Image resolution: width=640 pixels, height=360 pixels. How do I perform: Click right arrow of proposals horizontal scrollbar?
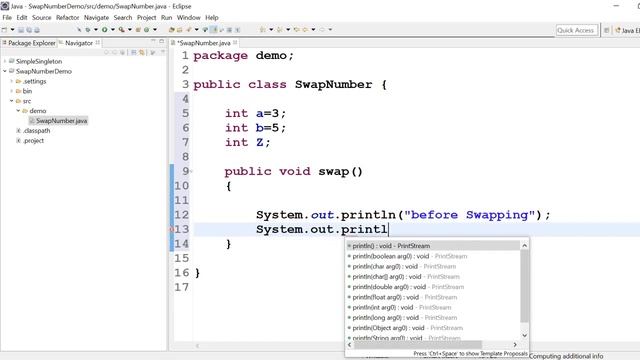(x=515, y=345)
